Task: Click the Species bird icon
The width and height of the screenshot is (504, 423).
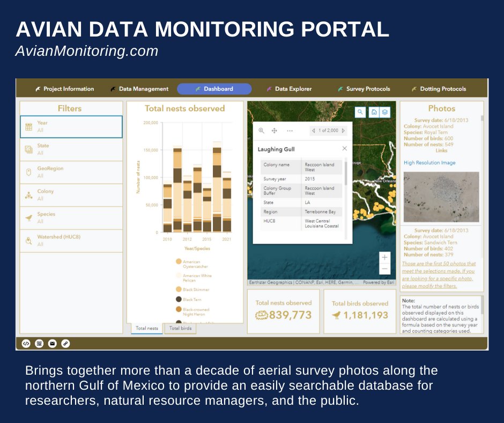Action: pyautogui.click(x=28, y=218)
